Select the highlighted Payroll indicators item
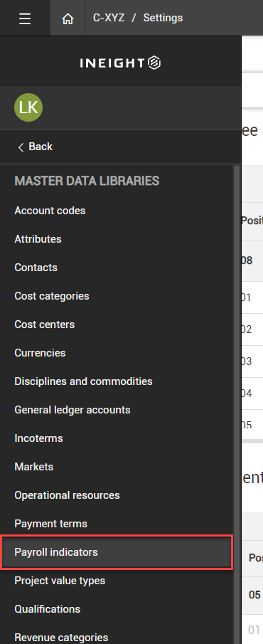Image resolution: width=263 pixels, height=644 pixels. (x=117, y=552)
